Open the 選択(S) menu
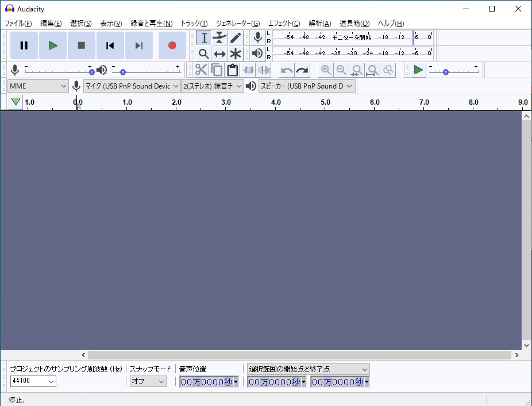This screenshot has width=532, height=406. tap(81, 24)
